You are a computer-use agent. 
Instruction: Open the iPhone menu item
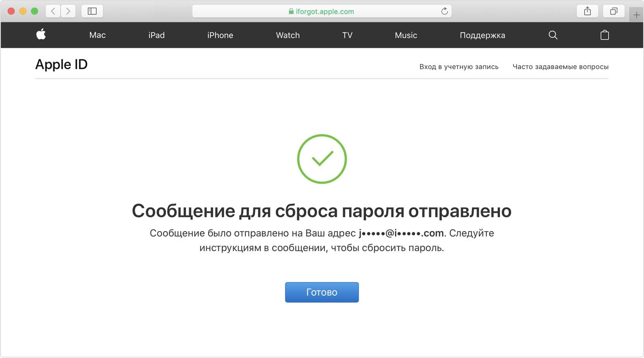tap(220, 35)
